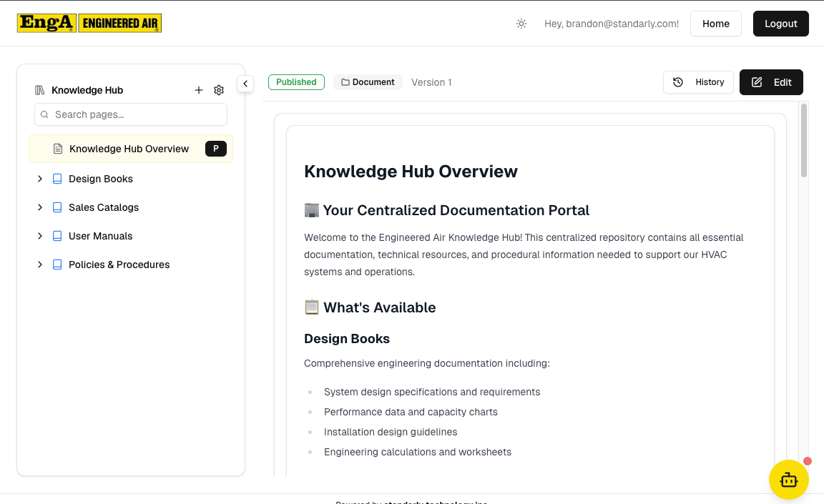
Task: Log out of the account
Action: [780, 23]
